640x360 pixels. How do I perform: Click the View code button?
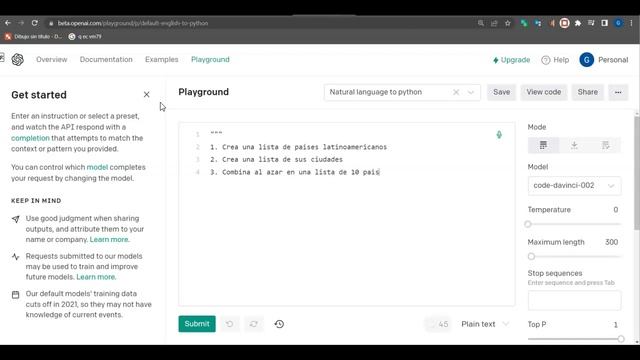coord(543,92)
